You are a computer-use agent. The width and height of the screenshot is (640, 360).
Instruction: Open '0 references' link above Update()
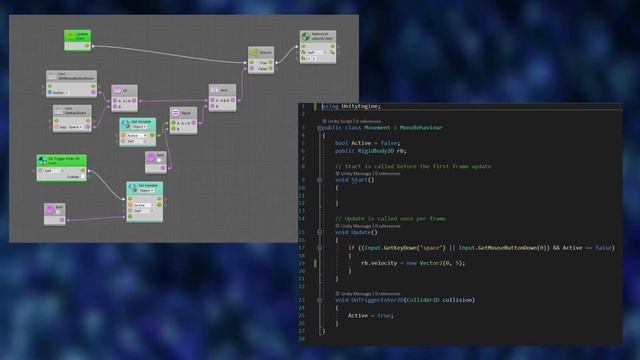click(387, 226)
